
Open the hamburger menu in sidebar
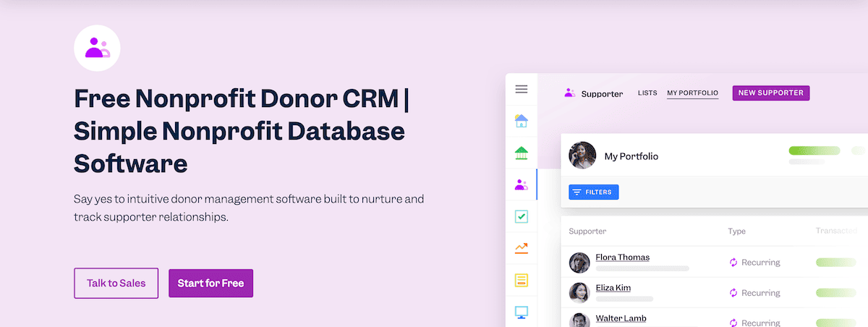click(x=521, y=90)
